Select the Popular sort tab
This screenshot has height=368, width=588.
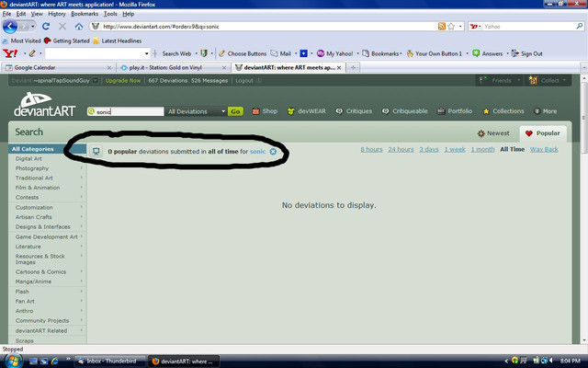coord(543,133)
